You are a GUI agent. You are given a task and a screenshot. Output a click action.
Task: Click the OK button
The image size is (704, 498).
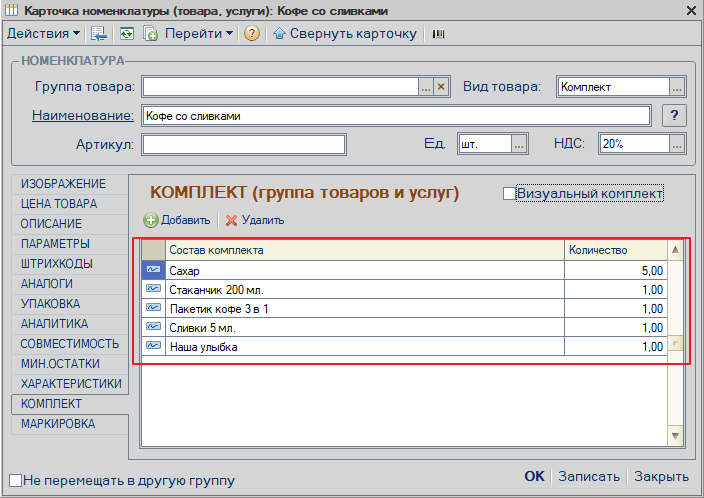point(534,476)
